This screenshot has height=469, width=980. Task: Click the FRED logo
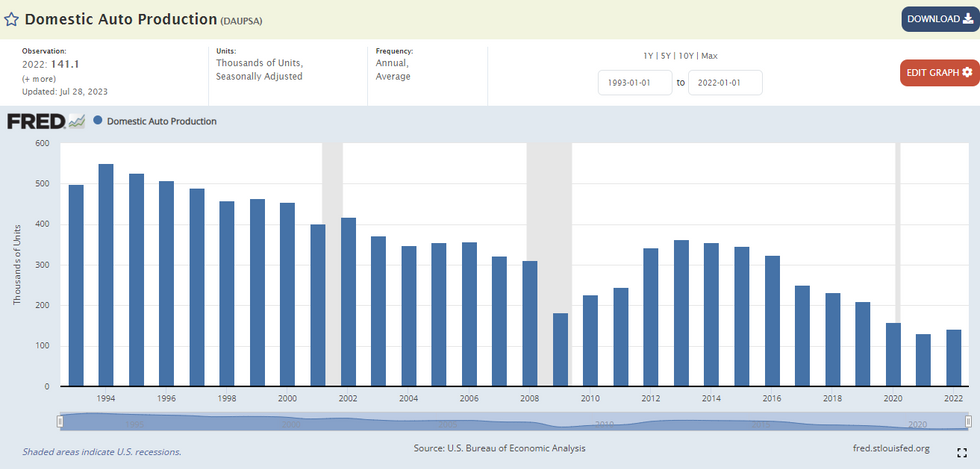click(x=46, y=121)
